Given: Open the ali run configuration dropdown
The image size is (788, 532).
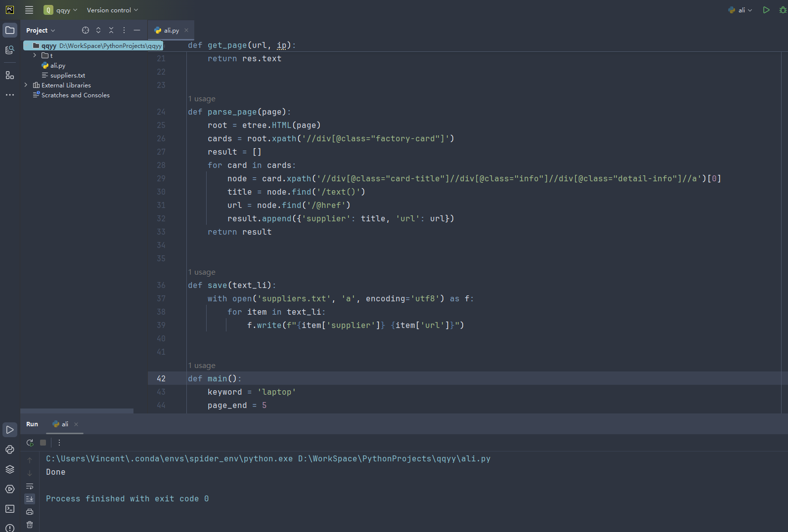Looking at the screenshot, I should [741, 10].
